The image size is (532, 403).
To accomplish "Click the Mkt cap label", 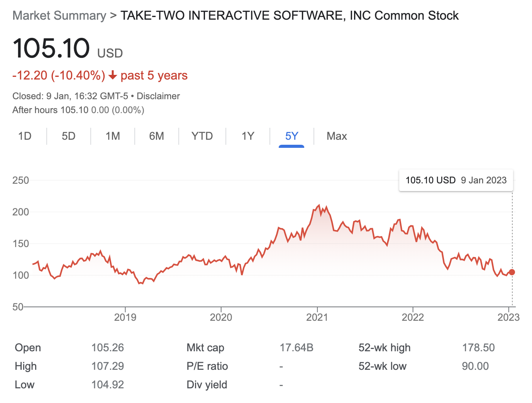I will pos(205,348).
